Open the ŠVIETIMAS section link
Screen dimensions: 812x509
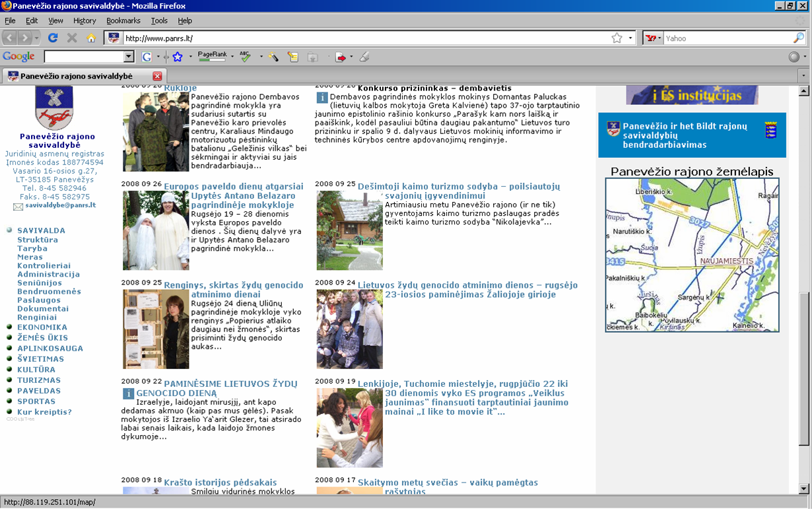point(41,358)
